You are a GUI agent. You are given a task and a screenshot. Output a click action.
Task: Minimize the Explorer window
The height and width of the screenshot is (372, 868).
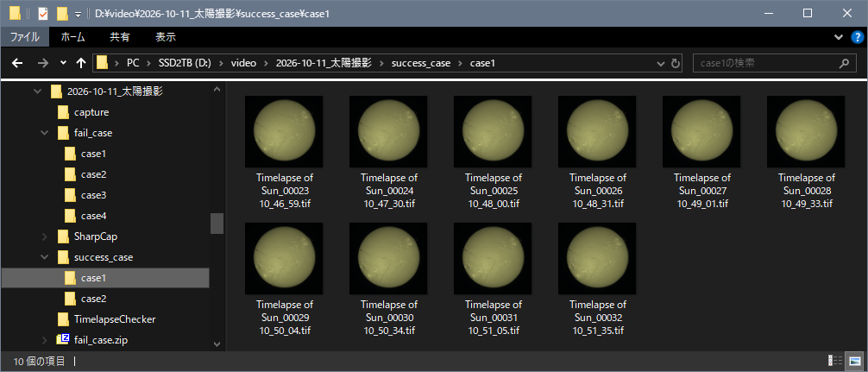point(769,13)
